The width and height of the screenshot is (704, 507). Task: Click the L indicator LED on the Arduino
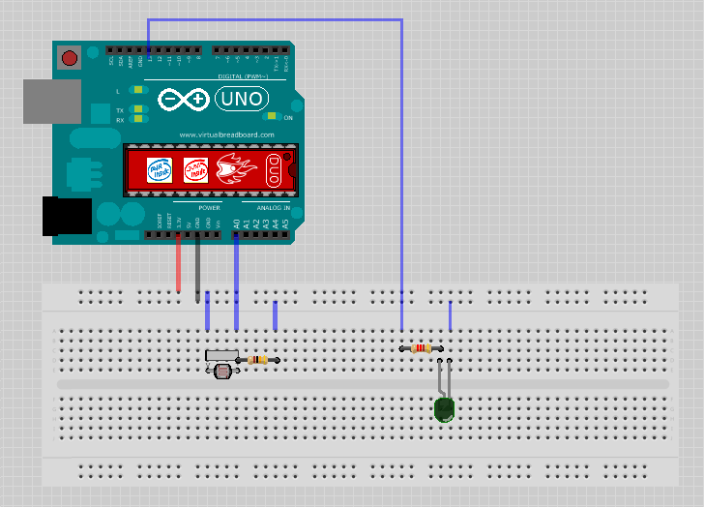[x=138, y=90]
